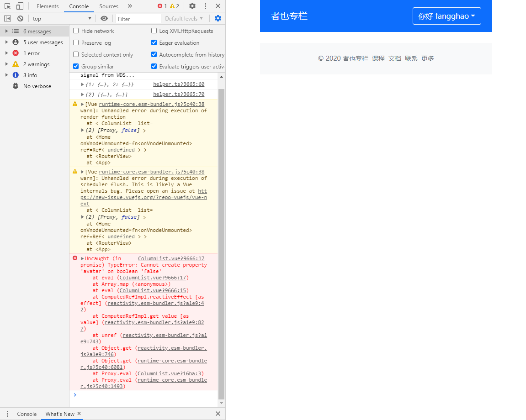Select the 3 info sidebar filter

tap(35, 75)
